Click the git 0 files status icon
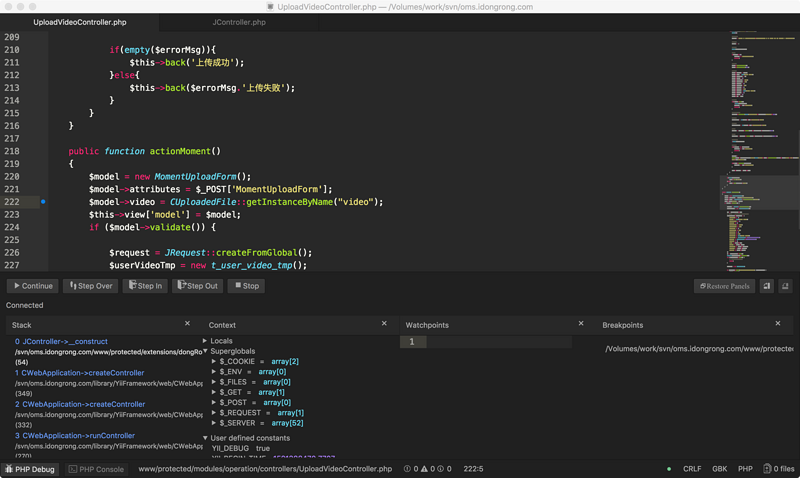This screenshot has width=800, height=478. click(779, 469)
